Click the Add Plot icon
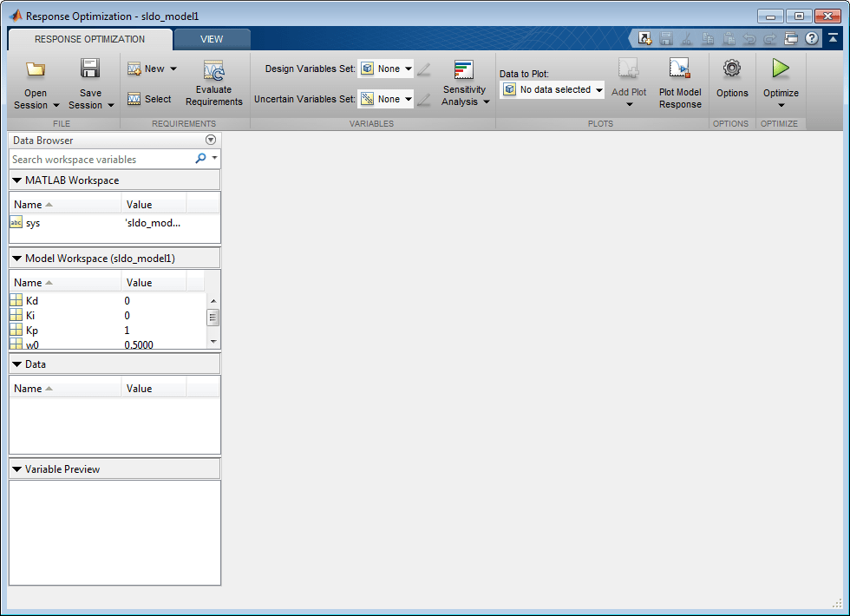 (x=628, y=69)
